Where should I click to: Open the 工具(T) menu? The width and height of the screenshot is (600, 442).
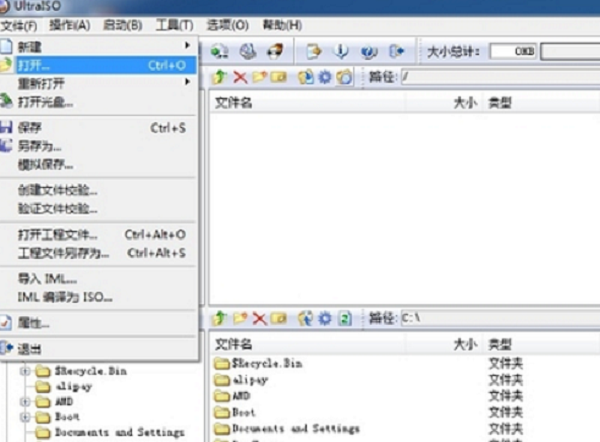point(174,26)
